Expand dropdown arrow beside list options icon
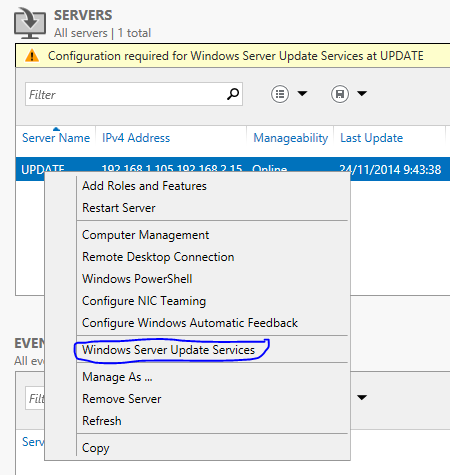This screenshot has width=450, height=475. pos(302,93)
